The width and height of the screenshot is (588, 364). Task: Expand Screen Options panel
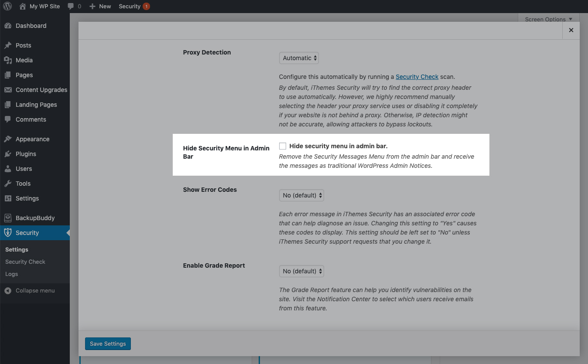(x=548, y=19)
